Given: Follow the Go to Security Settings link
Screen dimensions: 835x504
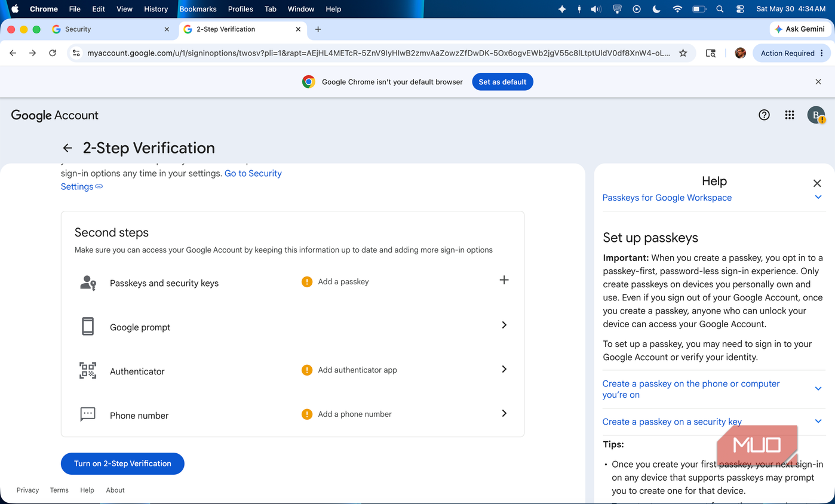Looking at the screenshot, I should pyautogui.click(x=253, y=173).
